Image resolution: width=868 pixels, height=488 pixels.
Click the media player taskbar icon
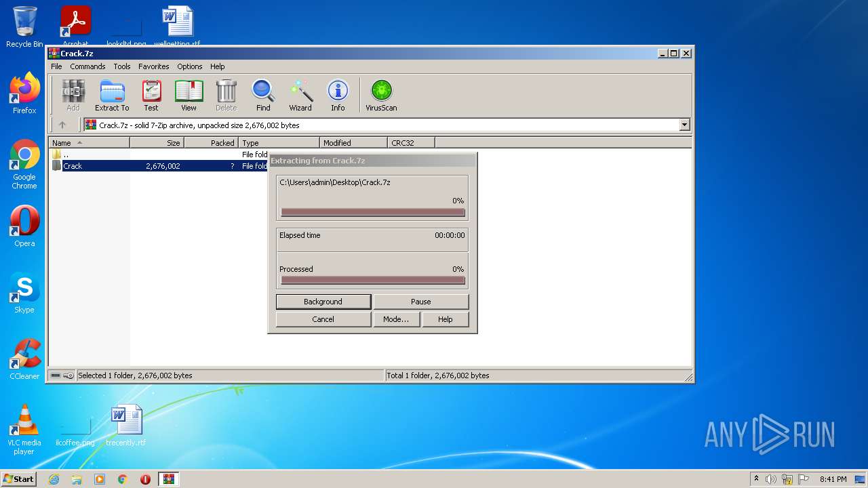point(100,479)
